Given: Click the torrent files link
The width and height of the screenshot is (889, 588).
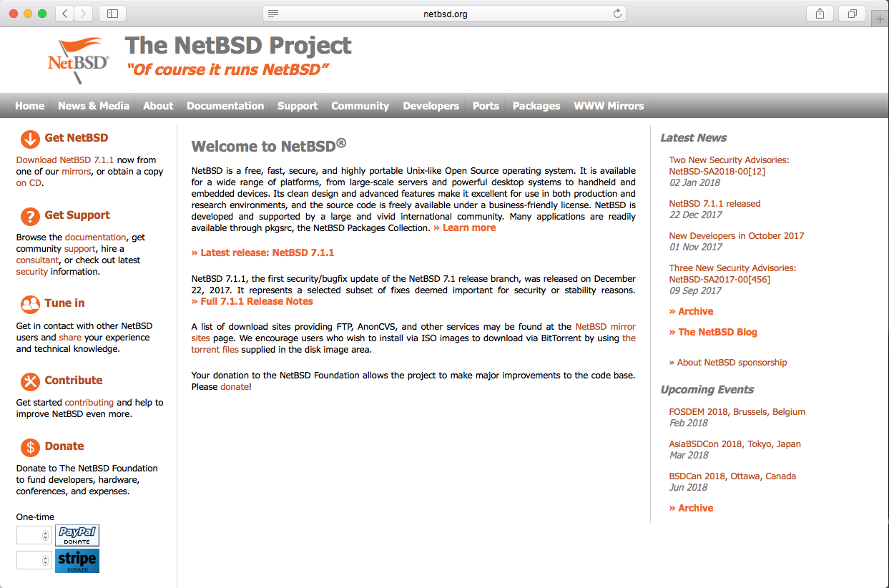Looking at the screenshot, I should pos(215,349).
